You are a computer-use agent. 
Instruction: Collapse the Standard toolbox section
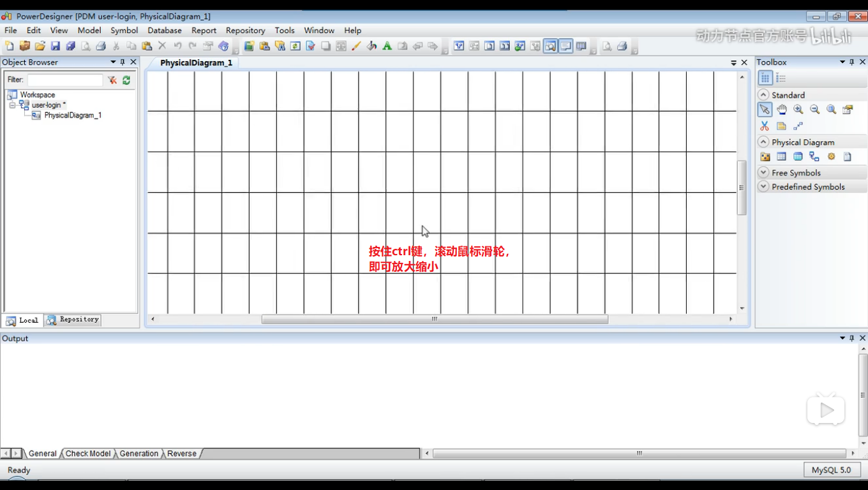763,94
